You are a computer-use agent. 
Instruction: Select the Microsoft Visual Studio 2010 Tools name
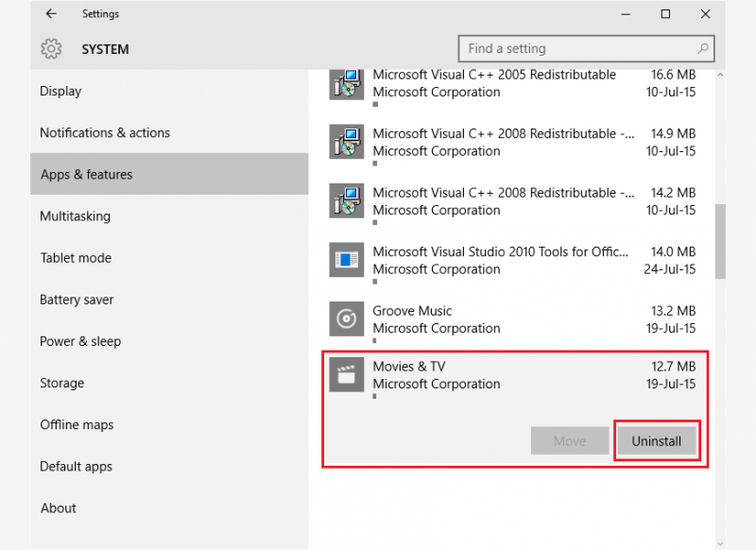click(x=501, y=251)
